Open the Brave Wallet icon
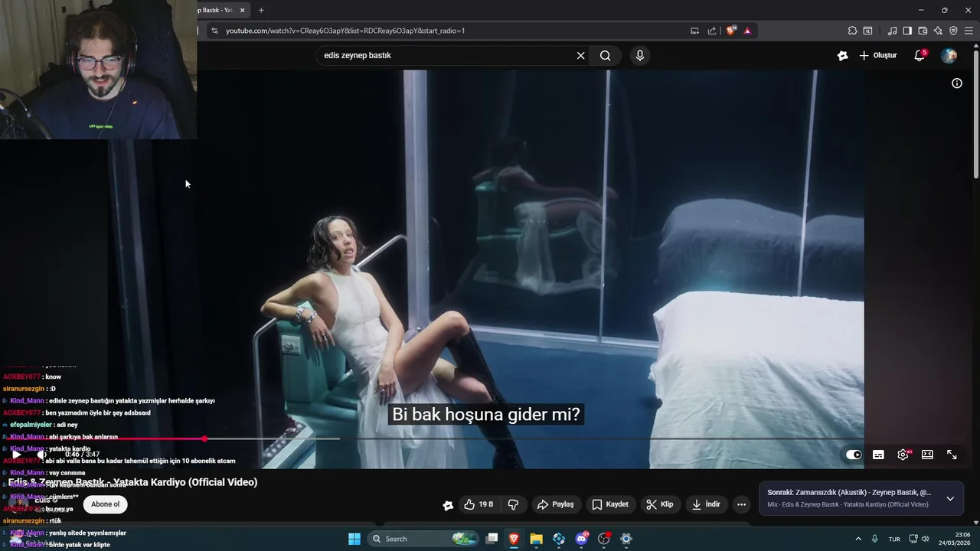 click(923, 31)
